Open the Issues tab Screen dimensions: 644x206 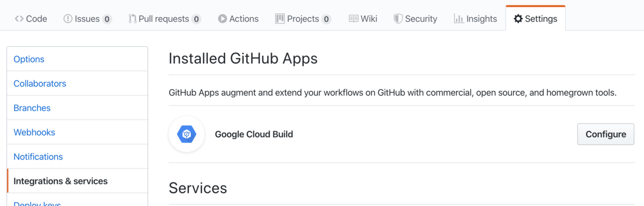87,19
